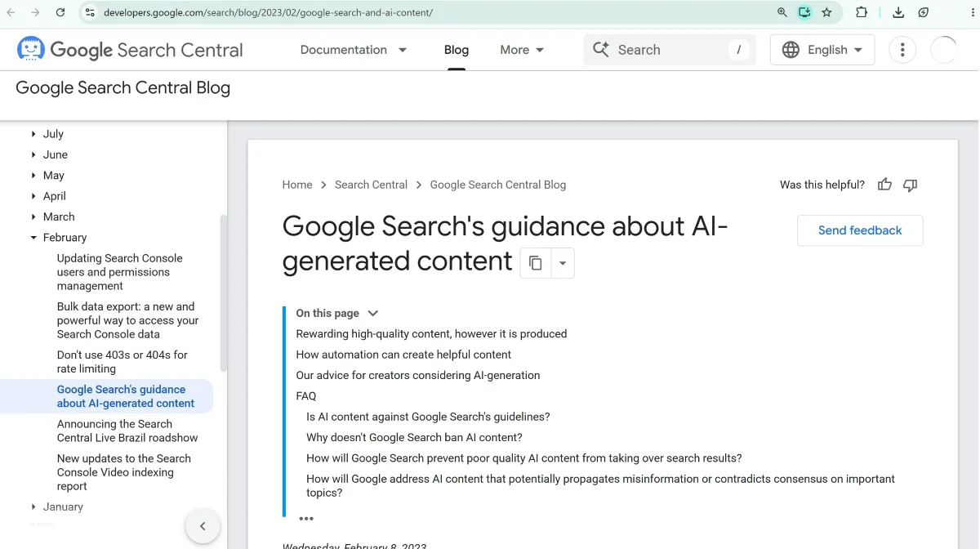Go to Search Central breadcrumb link
Viewport: 980px width, 549px height.
click(371, 185)
